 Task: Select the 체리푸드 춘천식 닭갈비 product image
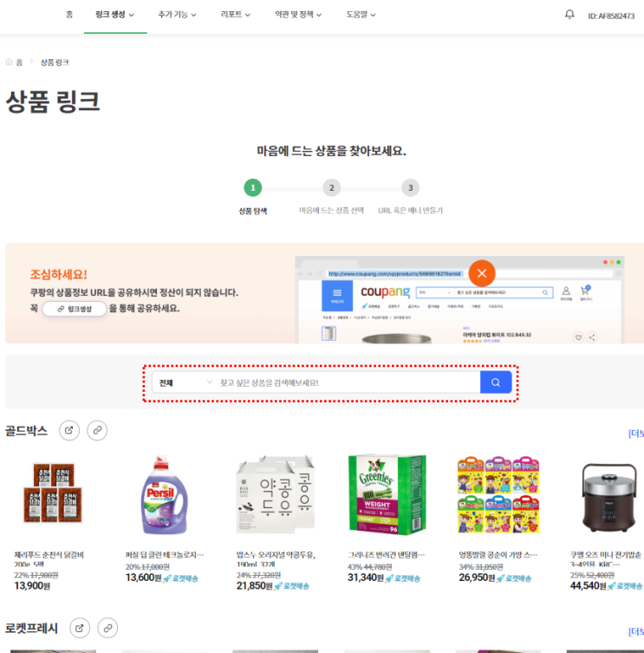tap(53, 493)
